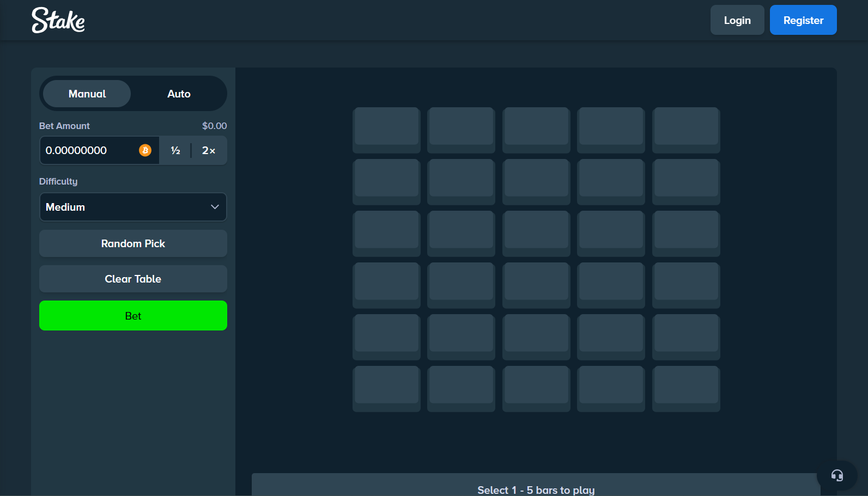Click the blue Register button
This screenshot has width=868, height=496.
(x=803, y=20)
